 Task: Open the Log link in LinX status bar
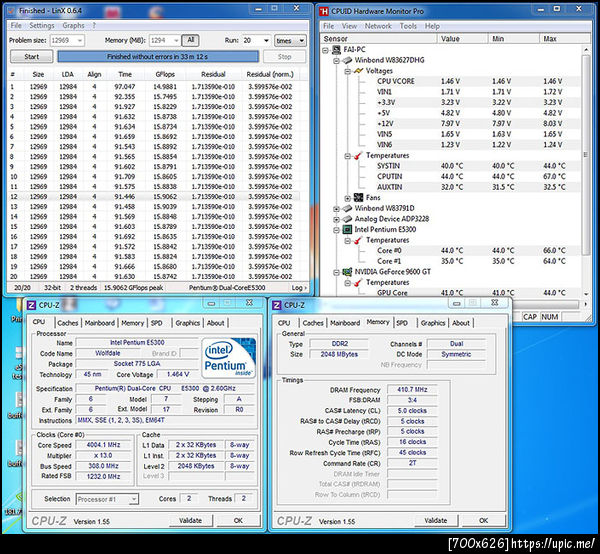tap(299, 288)
